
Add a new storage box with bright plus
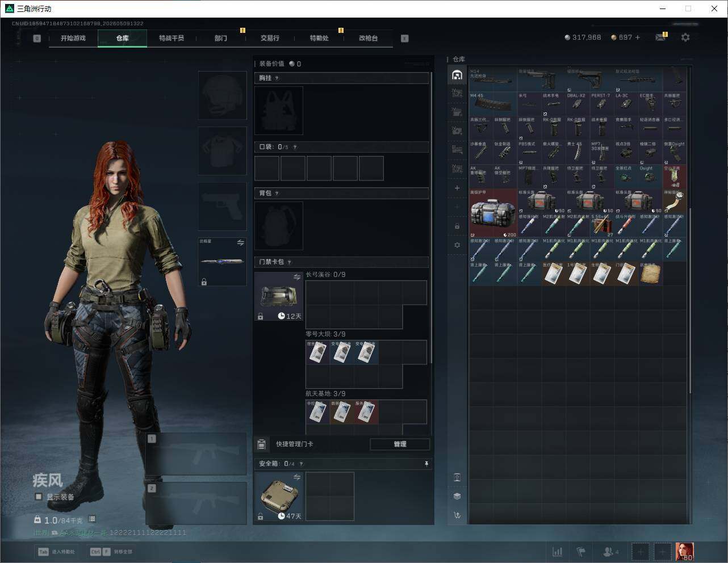(x=457, y=188)
